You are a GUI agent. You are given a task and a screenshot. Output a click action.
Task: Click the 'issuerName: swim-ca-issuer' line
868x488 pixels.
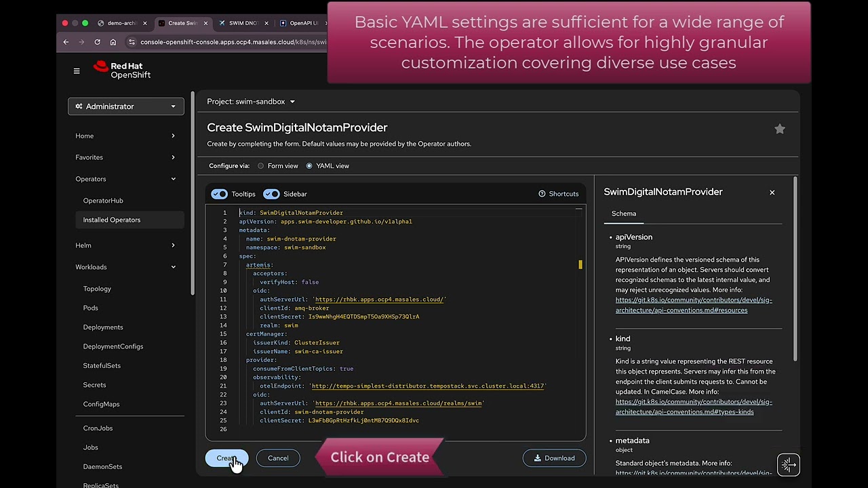pyautogui.click(x=298, y=351)
